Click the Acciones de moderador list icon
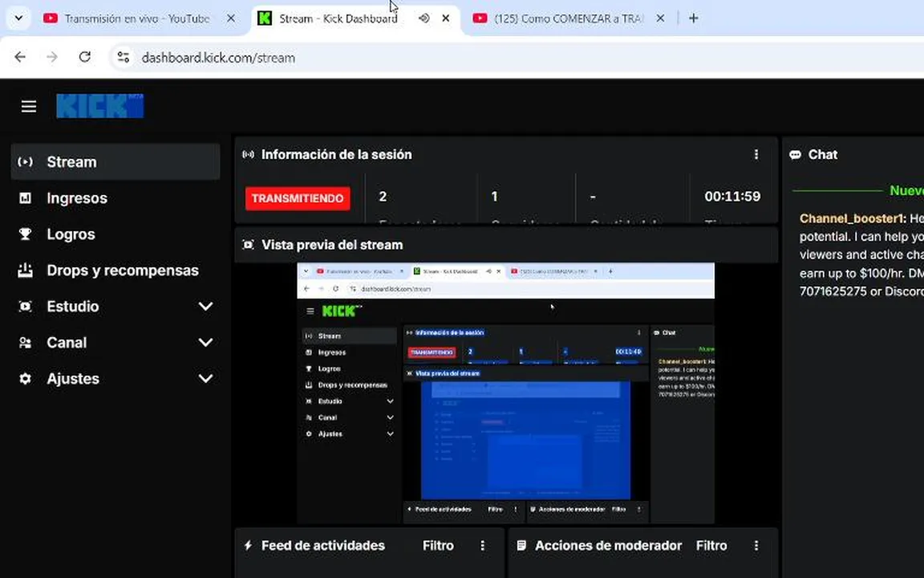The width and height of the screenshot is (924, 578). (521, 546)
